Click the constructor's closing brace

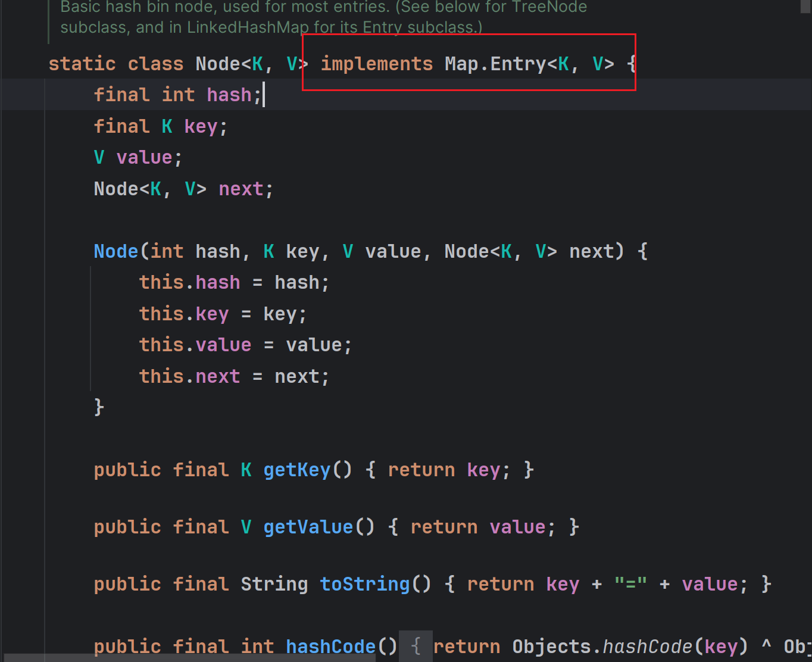[99, 407]
